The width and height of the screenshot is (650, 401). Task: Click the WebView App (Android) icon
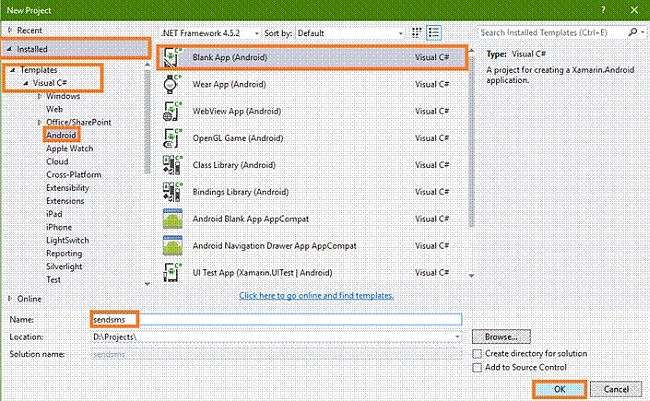[x=172, y=111]
